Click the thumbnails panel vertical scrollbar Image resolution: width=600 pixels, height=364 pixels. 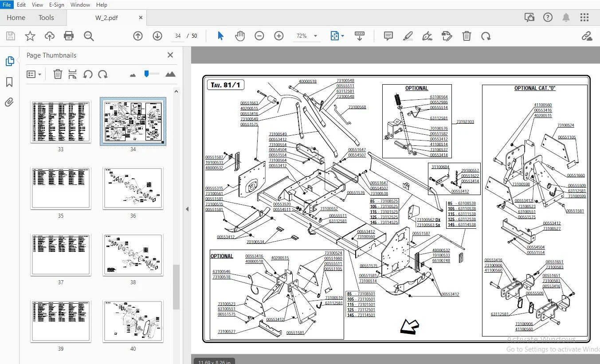(176, 287)
